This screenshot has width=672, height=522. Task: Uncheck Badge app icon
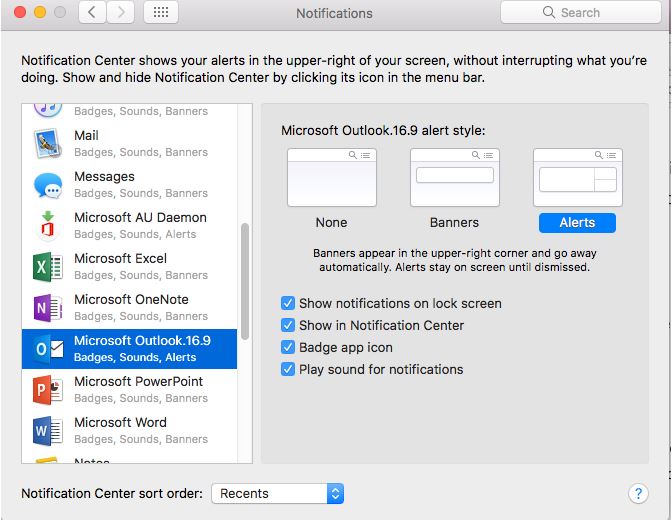(288, 347)
